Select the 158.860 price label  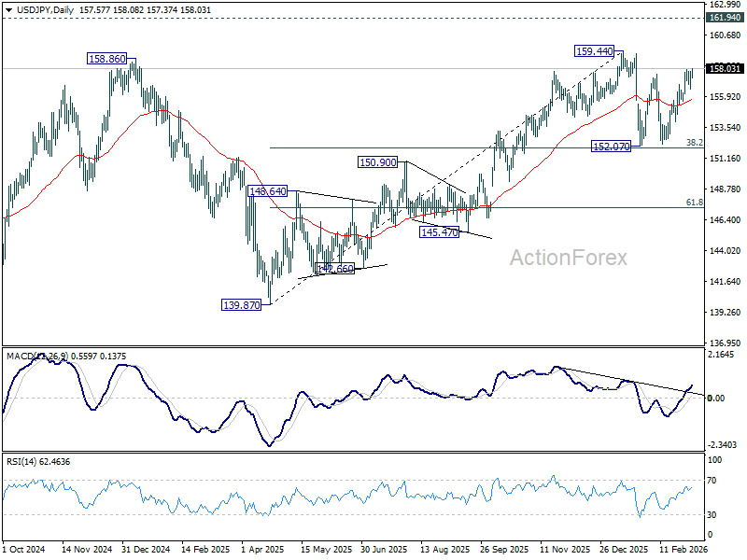(x=107, y=59)
